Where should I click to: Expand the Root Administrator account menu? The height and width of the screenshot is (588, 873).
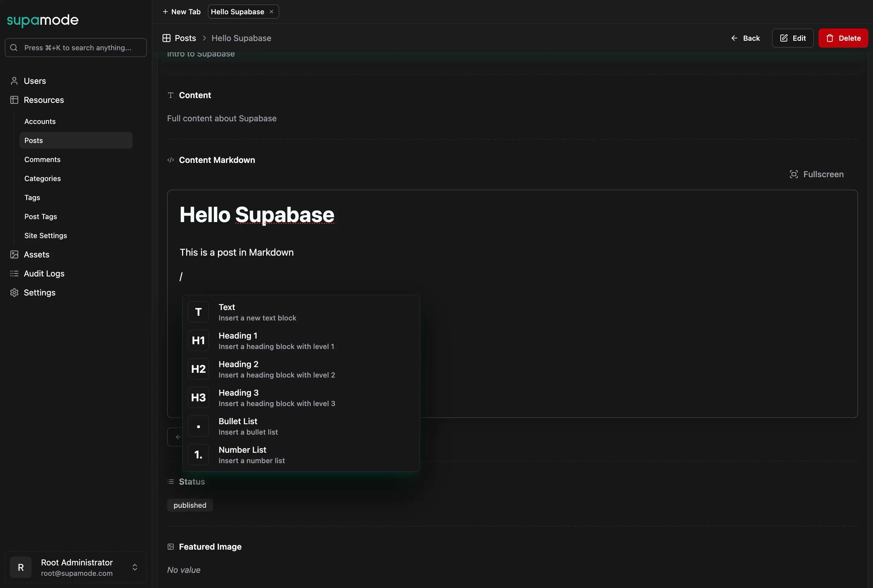coord(134,567)
